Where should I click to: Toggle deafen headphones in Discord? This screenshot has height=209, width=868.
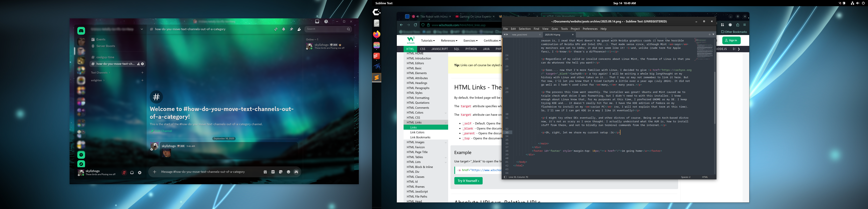[x=132, y=173]
